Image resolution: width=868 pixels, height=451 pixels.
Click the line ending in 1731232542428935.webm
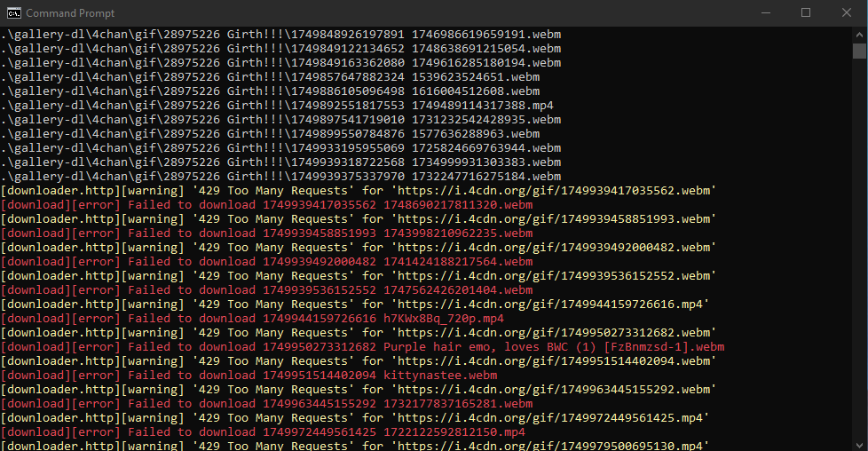pos(280,120)
